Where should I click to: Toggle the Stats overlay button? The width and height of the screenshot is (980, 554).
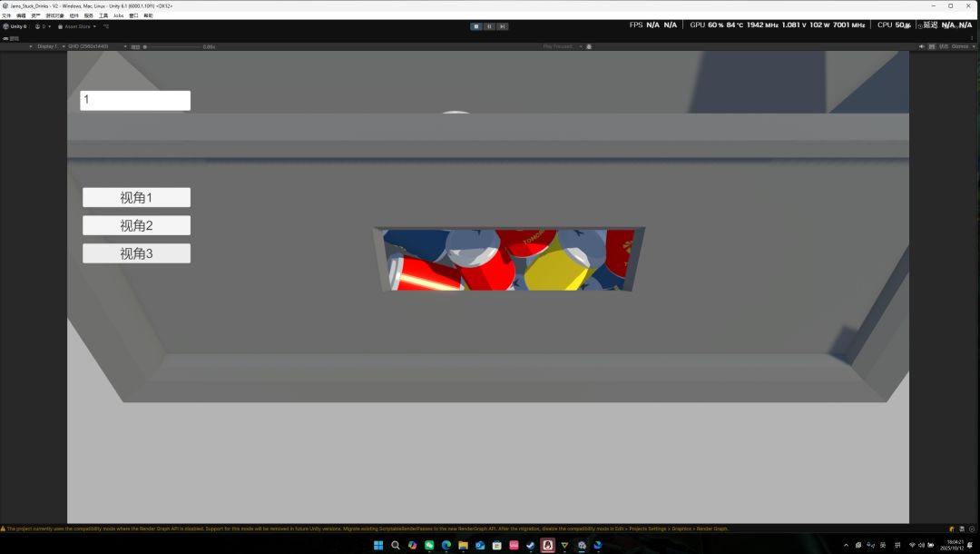click(x=944, y=46)
